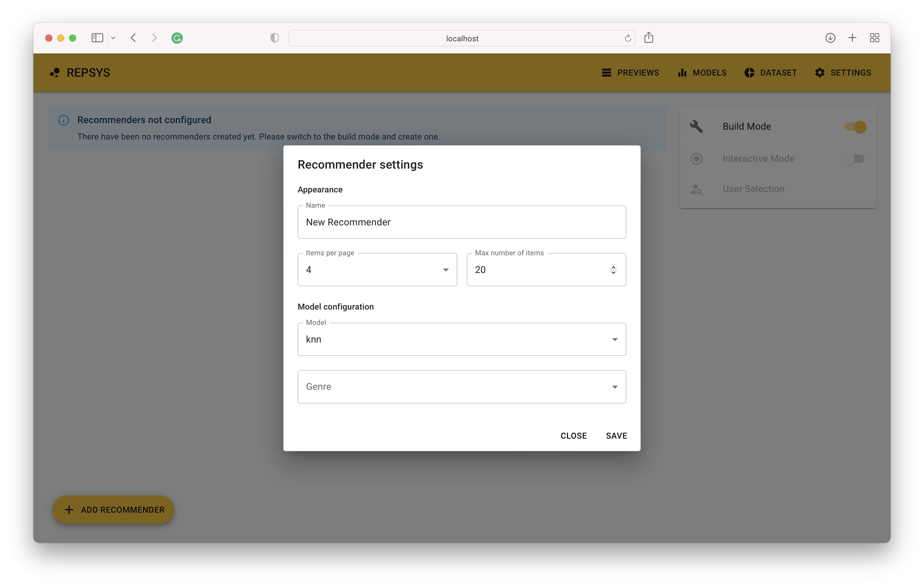Viewport: 924px width, 587px height.
Task: Enable the Interactive Mode switch
Action: [x=855, y=159]
